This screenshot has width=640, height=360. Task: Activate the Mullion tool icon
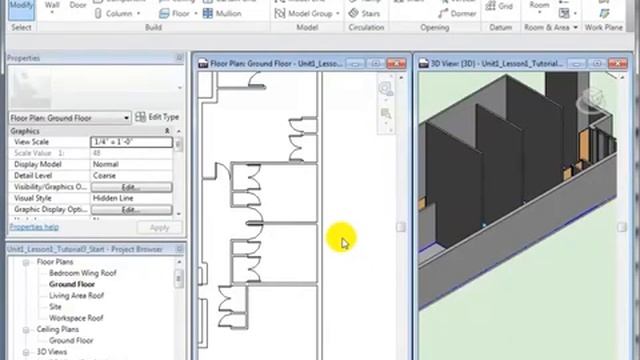pos(208,13)
